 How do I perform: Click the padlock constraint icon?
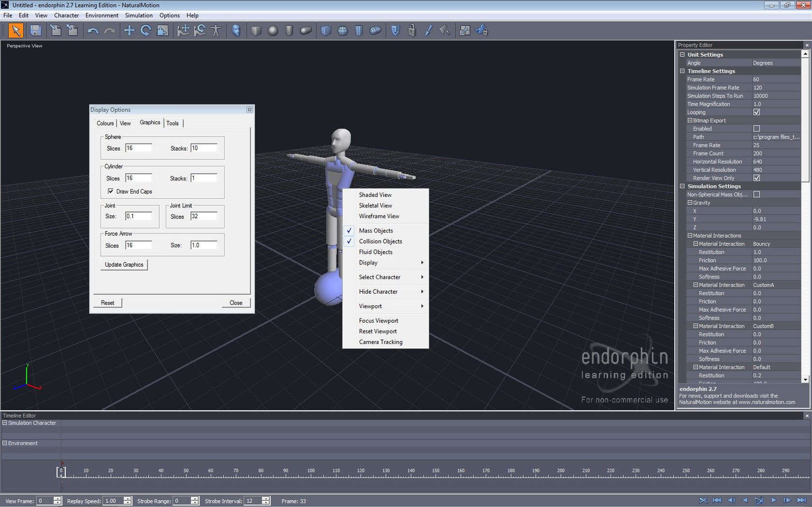[412, 31]
